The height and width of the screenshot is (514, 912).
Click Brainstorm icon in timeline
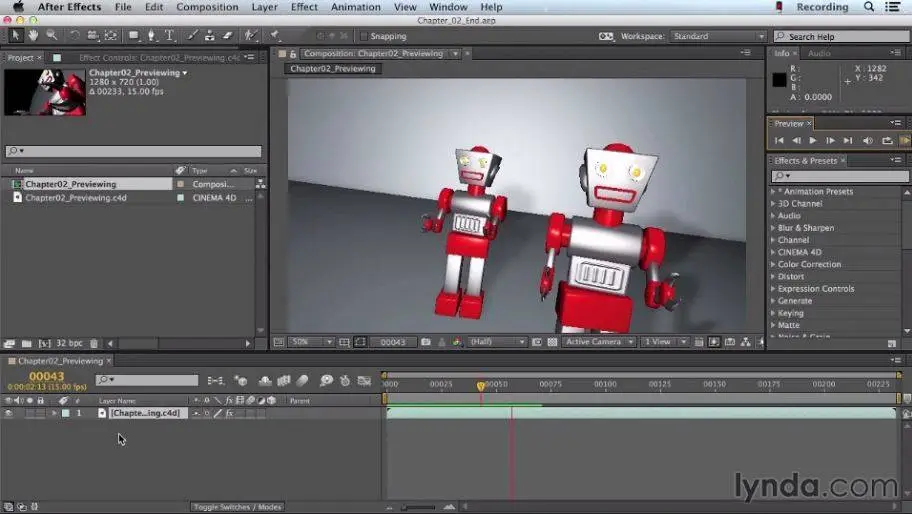[326, 381]
